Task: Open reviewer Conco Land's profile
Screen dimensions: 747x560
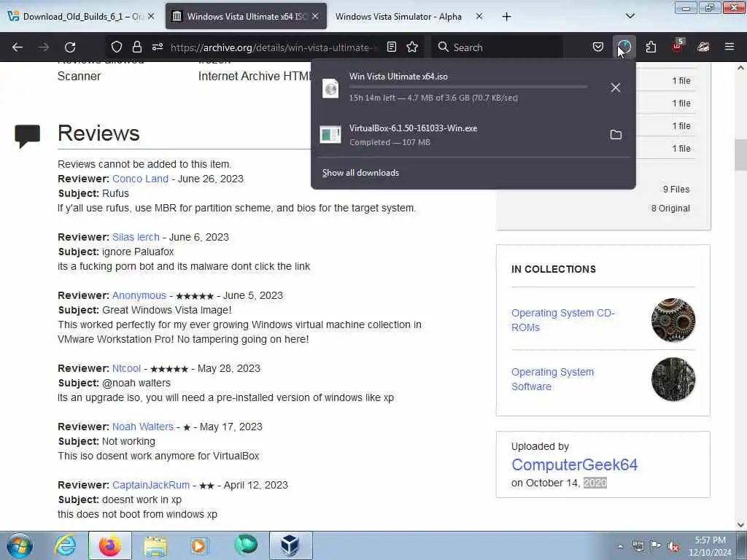Action: (140, 179)
